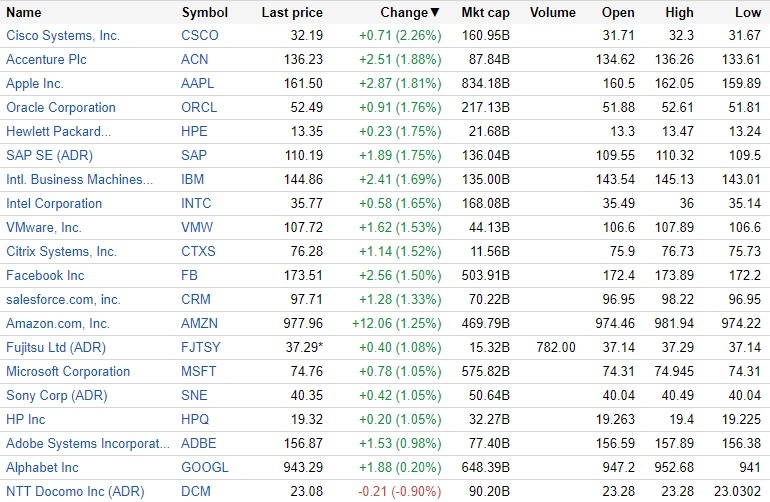Sort by Volume column header
770x502 pixels.
coord(553,13)
